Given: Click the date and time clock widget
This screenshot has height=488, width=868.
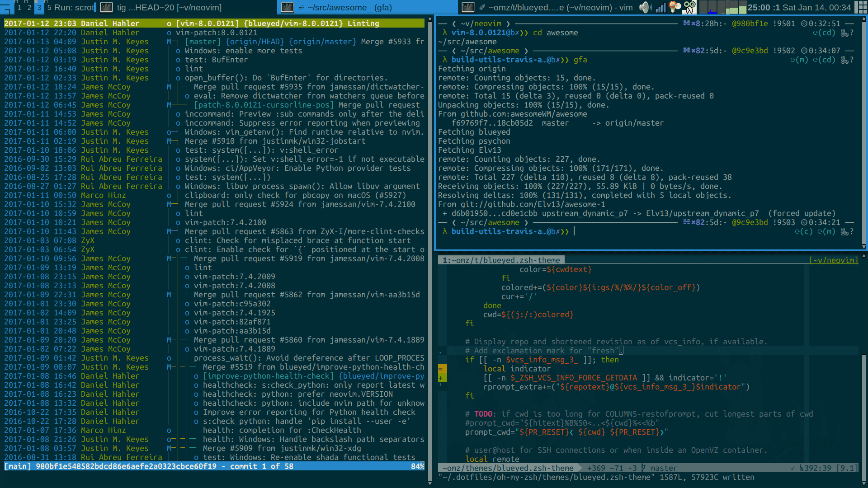Looking at the screenshot, I should [816, 7].
